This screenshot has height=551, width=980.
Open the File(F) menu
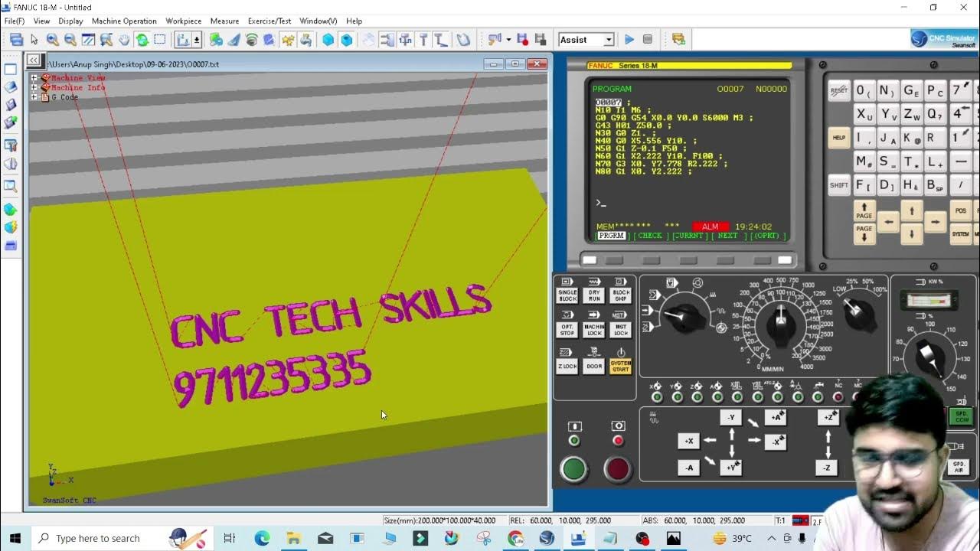[15, 21]
